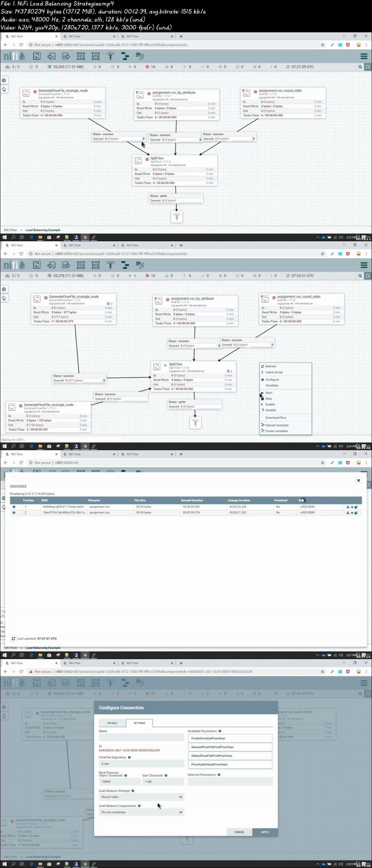Screen dimensions: 372x868
Task: View content eye icon for row 9ef846aa
Action: point(352,507)
